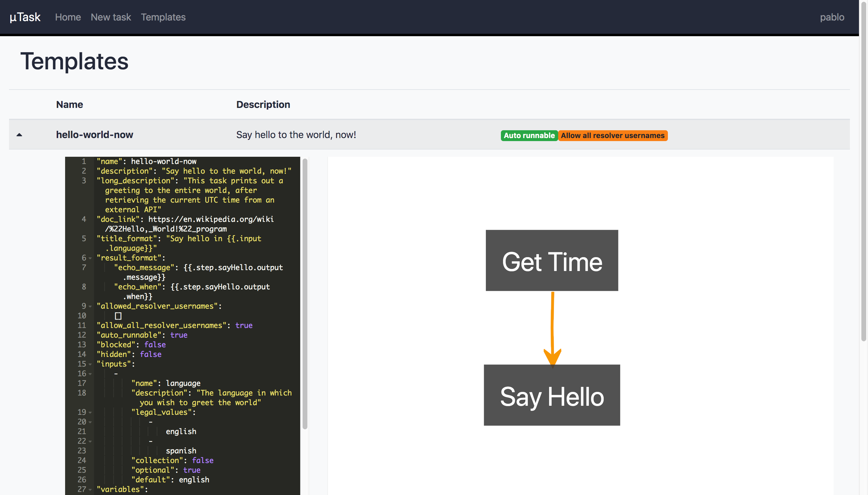Open the Templates nav item
Viewport: 868px width, 495px height.
pyautogui.click(x=163, y=17)
